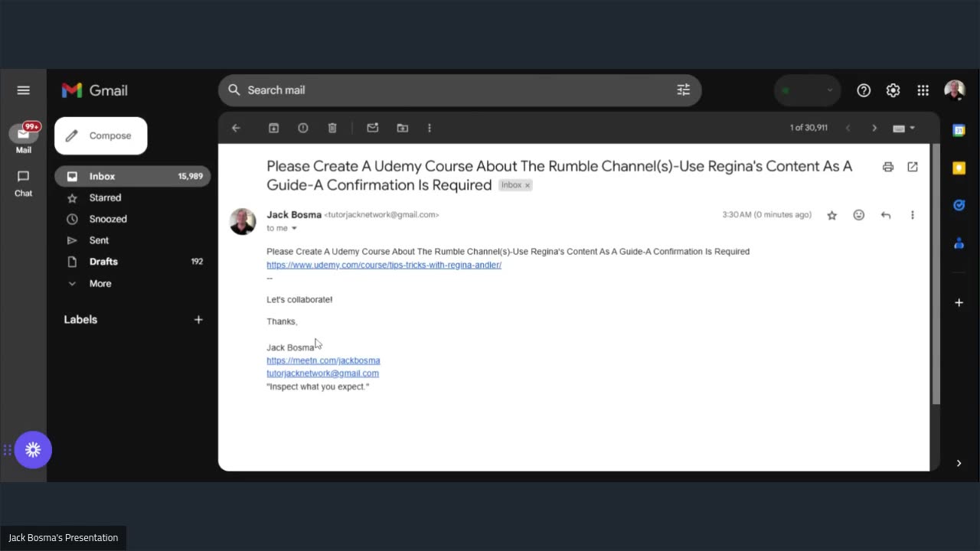Remove Inbox label from conversation
This screenshot has height=551, width=980.
[527, 185]
